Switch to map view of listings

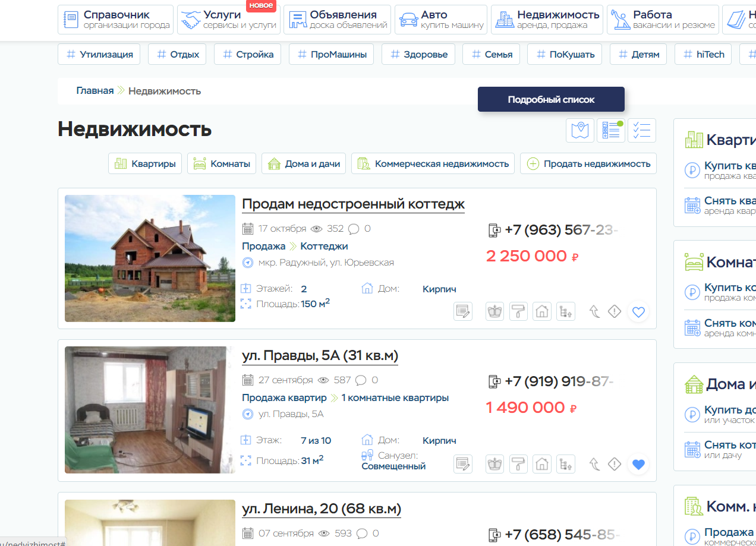[579, 130]
